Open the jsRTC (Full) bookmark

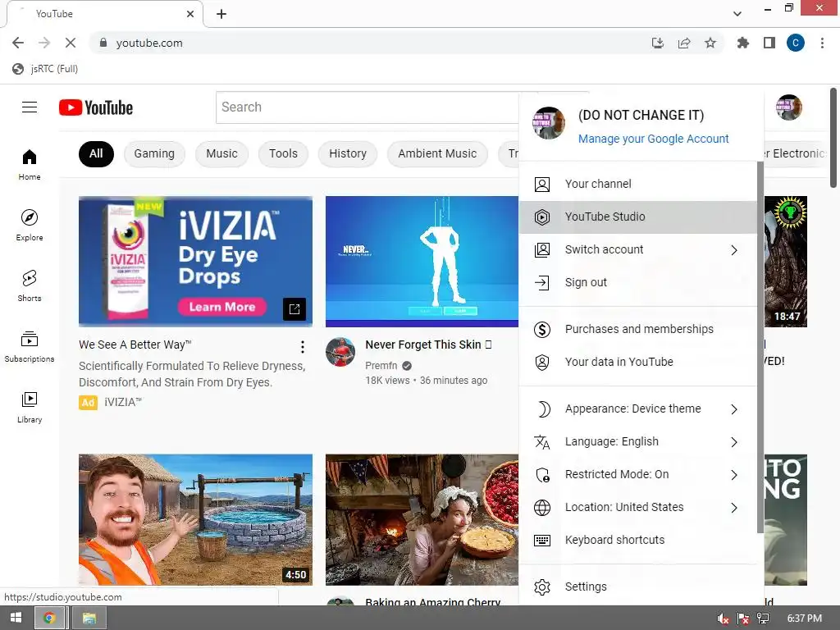[x=45, y=69]
